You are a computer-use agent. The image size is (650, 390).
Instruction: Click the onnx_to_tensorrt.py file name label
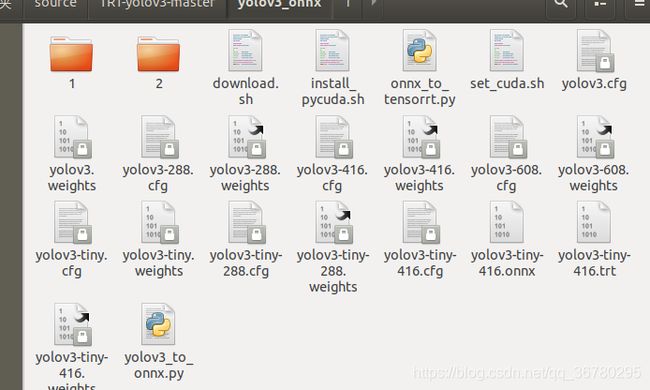tap(420, 91)
